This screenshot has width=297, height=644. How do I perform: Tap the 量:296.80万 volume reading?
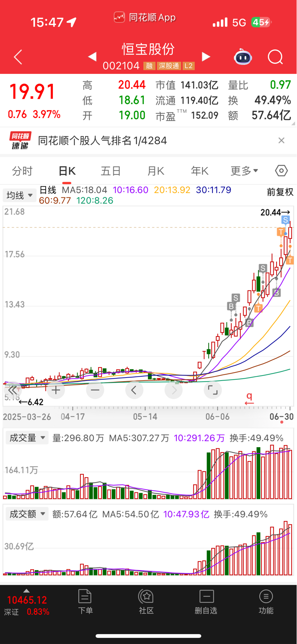[78, 438]
